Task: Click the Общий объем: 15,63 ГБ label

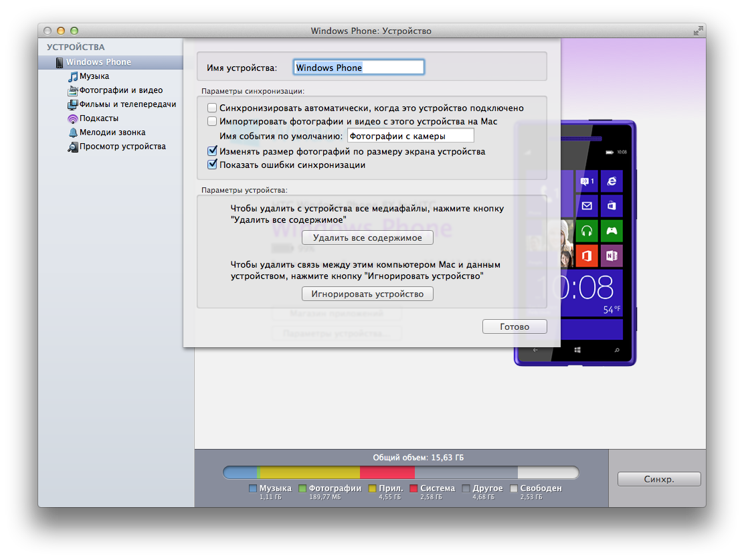Action: click(418, 458)
